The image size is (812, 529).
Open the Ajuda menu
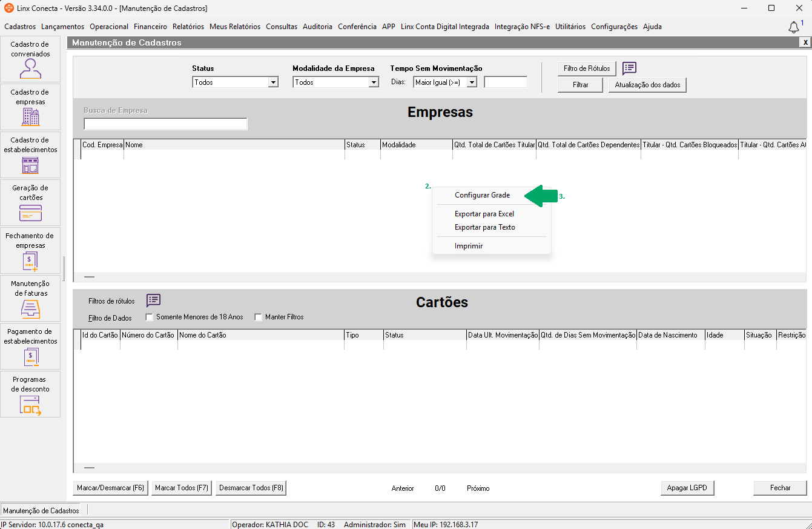click(652, 27)
